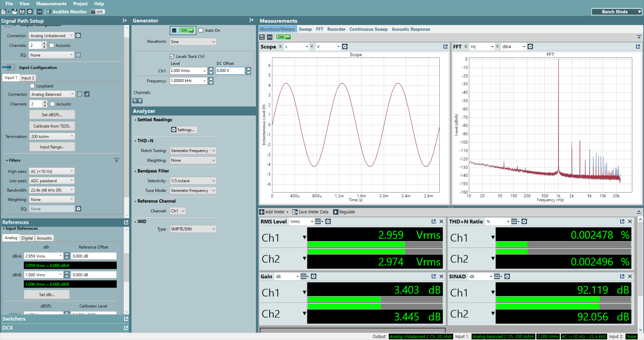
Task: Turn off the Generator ON button
Action: click(183, 30)
